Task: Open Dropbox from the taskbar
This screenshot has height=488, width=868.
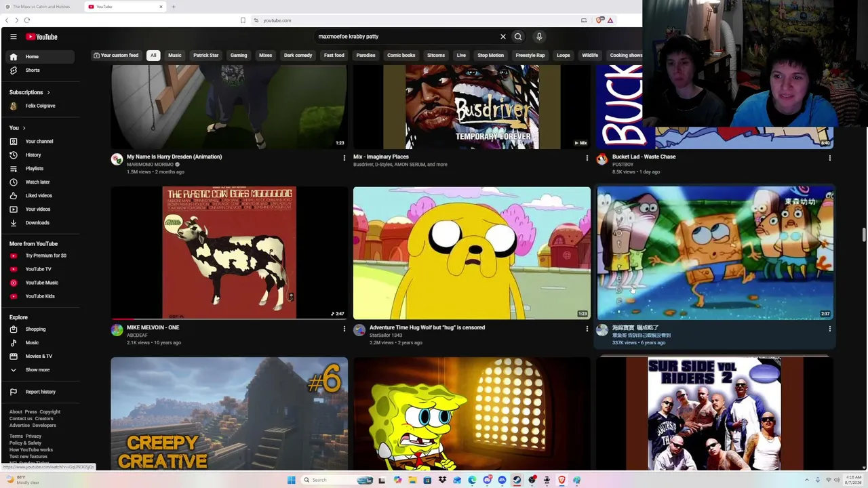Action: (442, 480)
